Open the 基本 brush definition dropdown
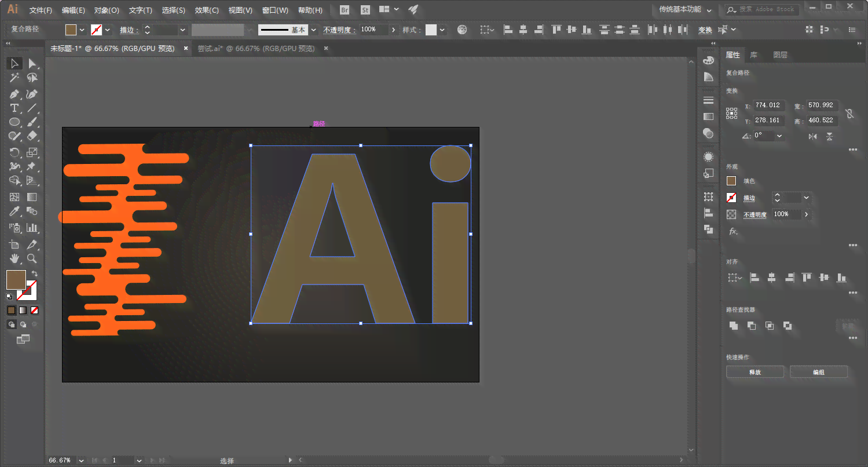The image size is (868, 467). coord(313,30)
